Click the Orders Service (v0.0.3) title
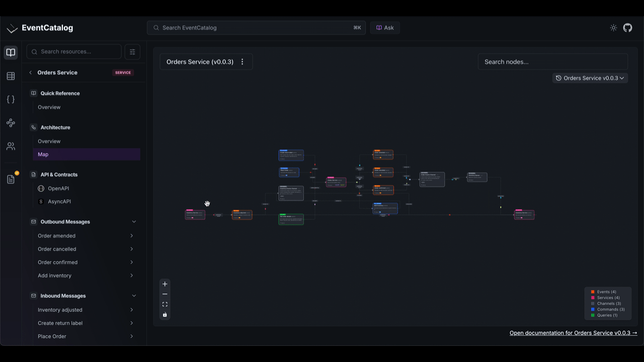The image size is (644, 362). 200,62
